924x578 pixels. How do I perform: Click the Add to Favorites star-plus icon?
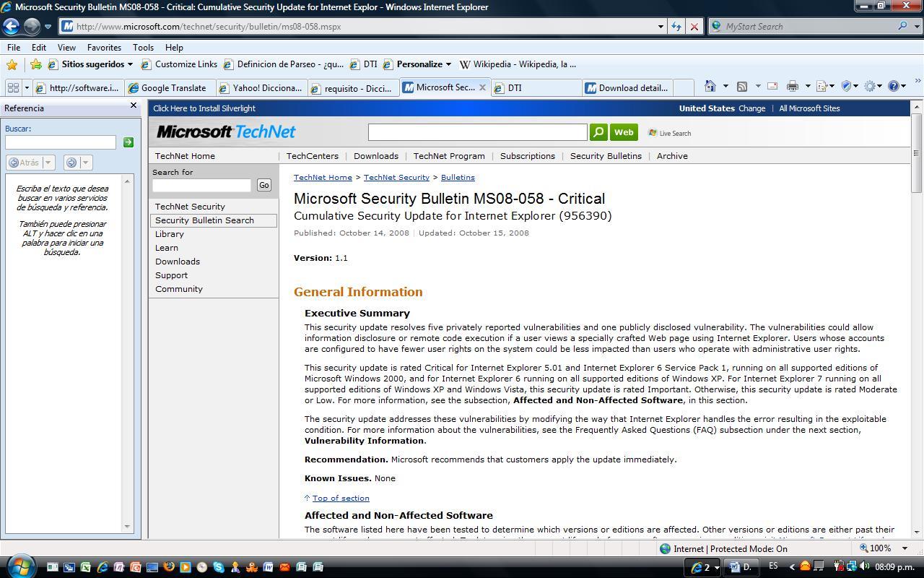coord(35,64)
